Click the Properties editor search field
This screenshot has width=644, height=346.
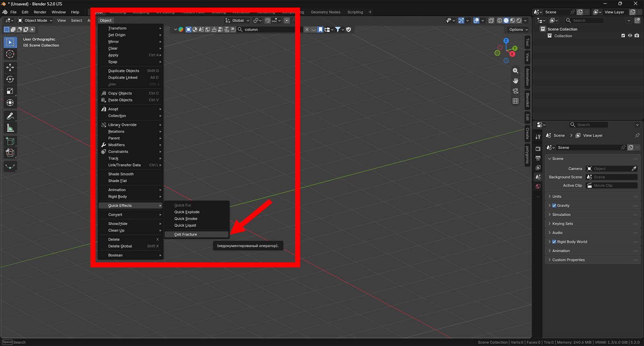[588, 125]
